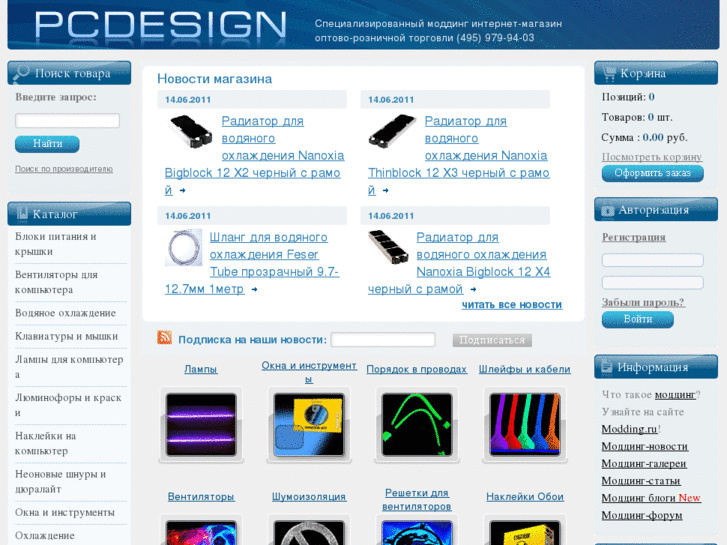Open the Feser Tube hose news link
The image size is (727, 545).
coord(252,263)
